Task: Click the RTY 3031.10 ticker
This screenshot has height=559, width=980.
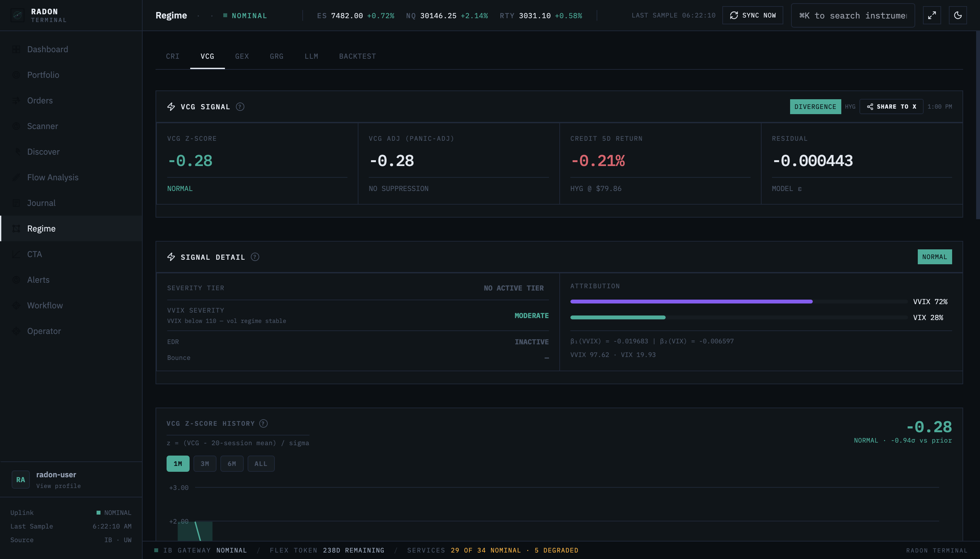Action: click(x=541, y=16)
